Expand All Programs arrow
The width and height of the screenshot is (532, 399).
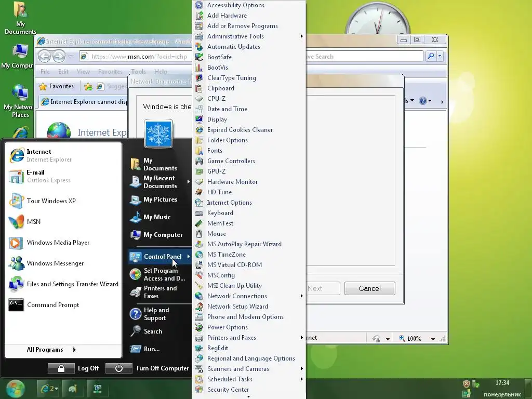[x=74, y=350]
